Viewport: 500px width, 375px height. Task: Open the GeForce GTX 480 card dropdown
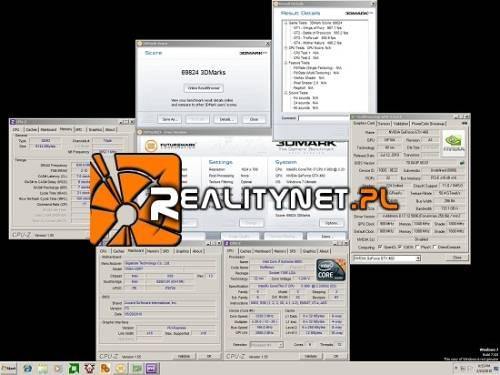click(x=387, y=258)
